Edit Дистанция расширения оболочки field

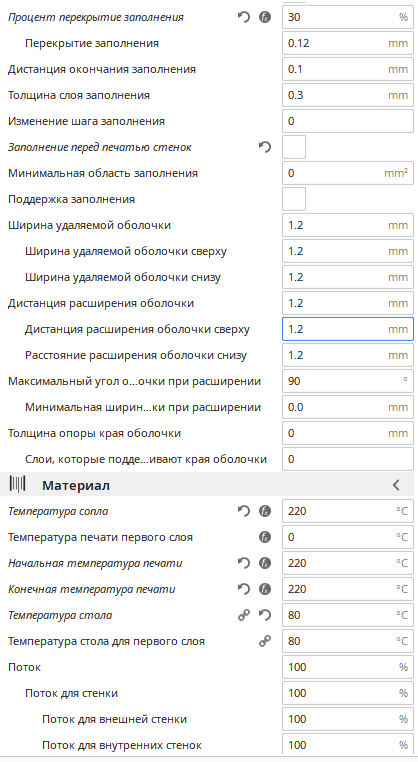[348, 303]
